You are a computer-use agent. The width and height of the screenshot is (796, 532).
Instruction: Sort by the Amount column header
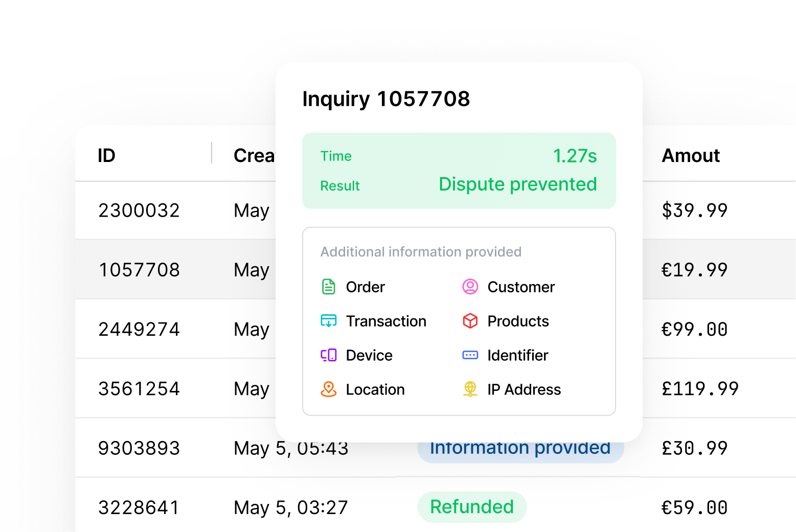coord(691,155)
